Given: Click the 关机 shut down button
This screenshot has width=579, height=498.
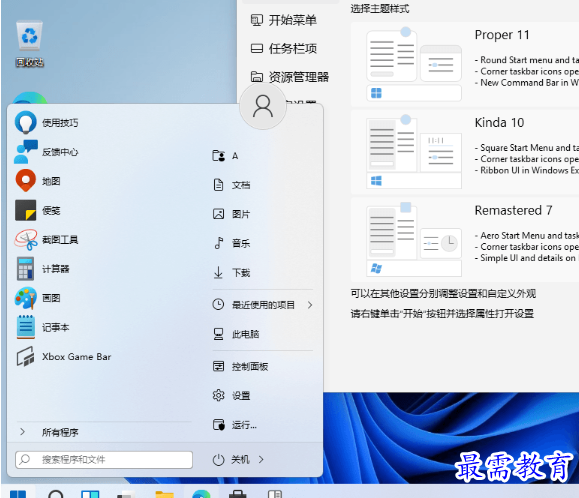Looking at the screenshot, I should 240,460.
